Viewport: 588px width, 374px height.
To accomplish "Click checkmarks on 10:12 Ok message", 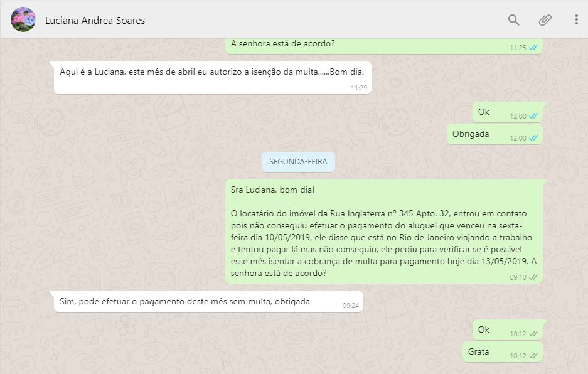I will [533, 333].
